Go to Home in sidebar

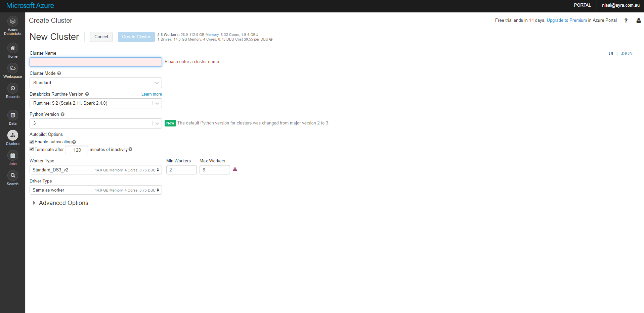[x=12, y=51]
